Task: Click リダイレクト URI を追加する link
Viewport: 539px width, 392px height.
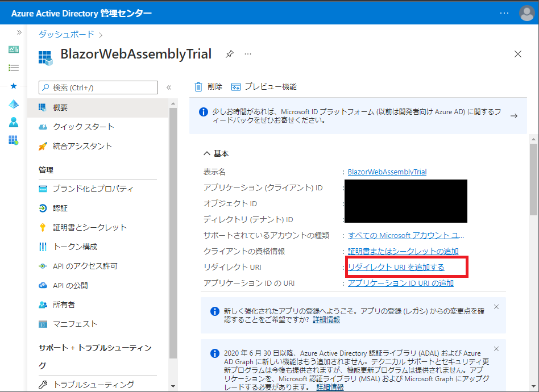Action: (396, 267)
